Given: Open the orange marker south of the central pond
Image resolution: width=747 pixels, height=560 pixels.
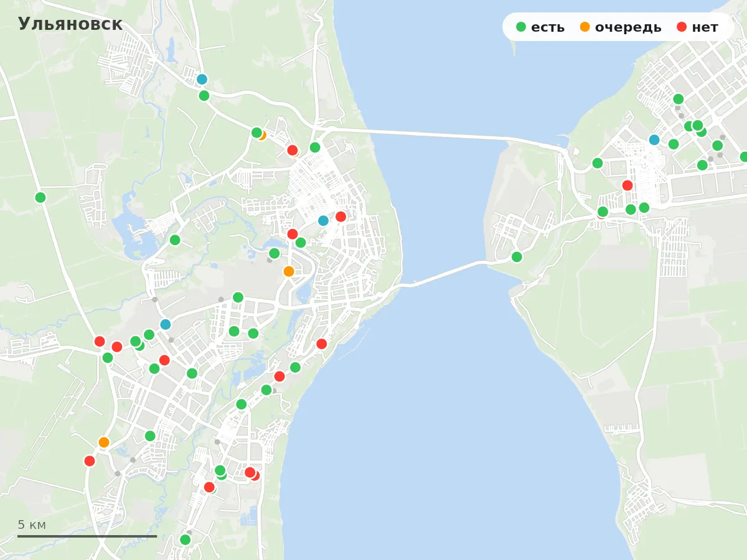Looking at the screenshot, I should (289, 271).
